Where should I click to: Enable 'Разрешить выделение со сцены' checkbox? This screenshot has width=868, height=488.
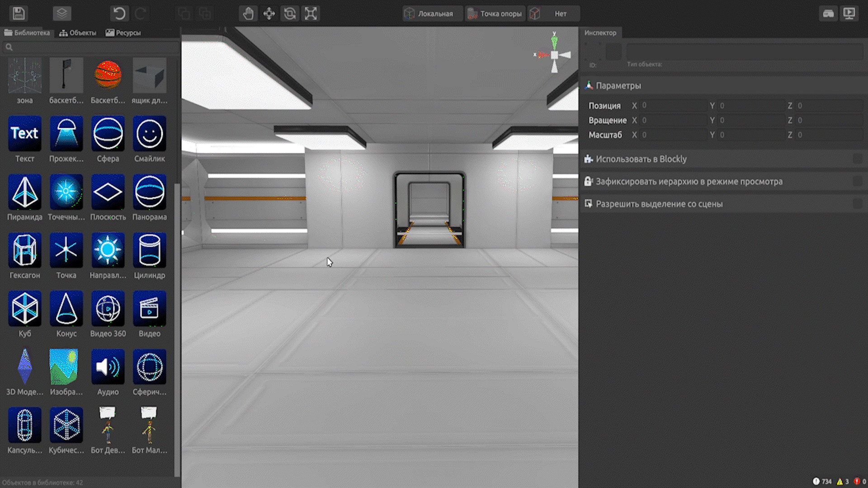857,204
